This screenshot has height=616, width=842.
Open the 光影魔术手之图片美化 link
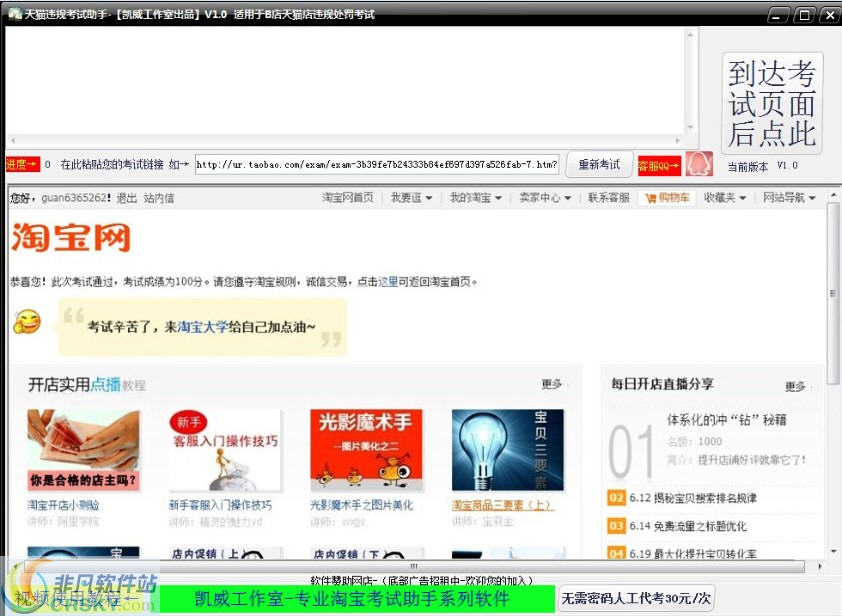[361, 505]
